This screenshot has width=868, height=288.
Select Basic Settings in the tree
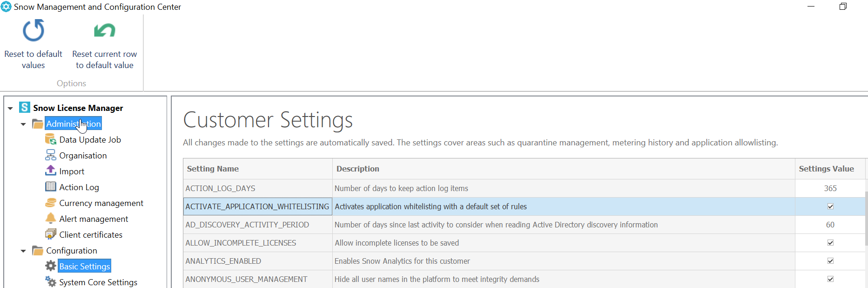(85, 266)
